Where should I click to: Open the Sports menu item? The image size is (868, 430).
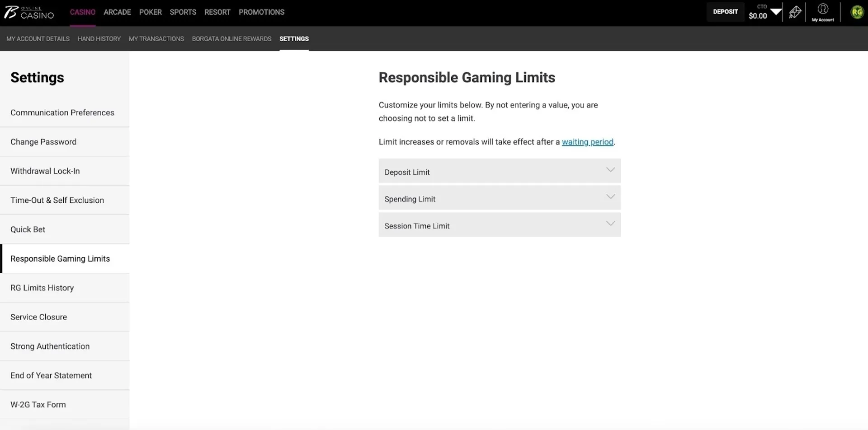coord(183,12)
